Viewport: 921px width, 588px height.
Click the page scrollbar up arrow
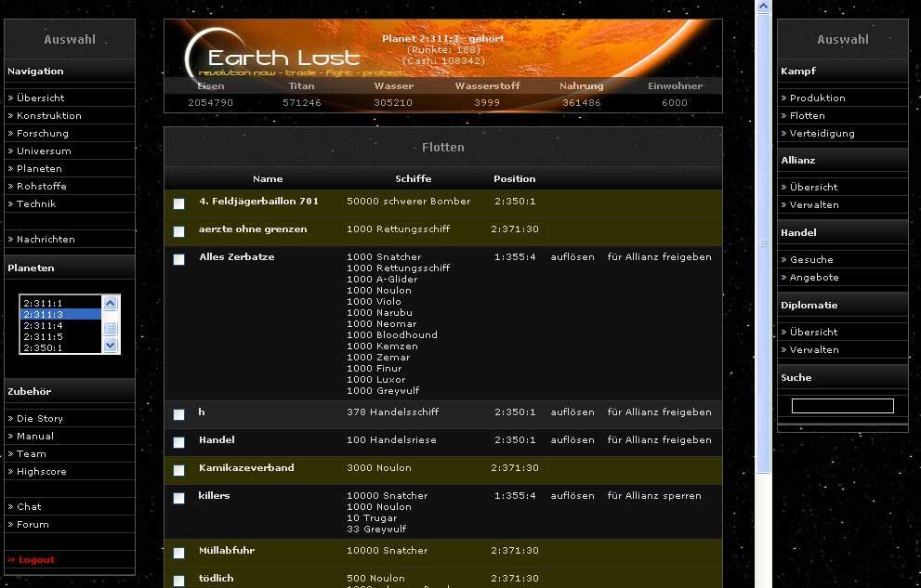(x=764, y=7)
